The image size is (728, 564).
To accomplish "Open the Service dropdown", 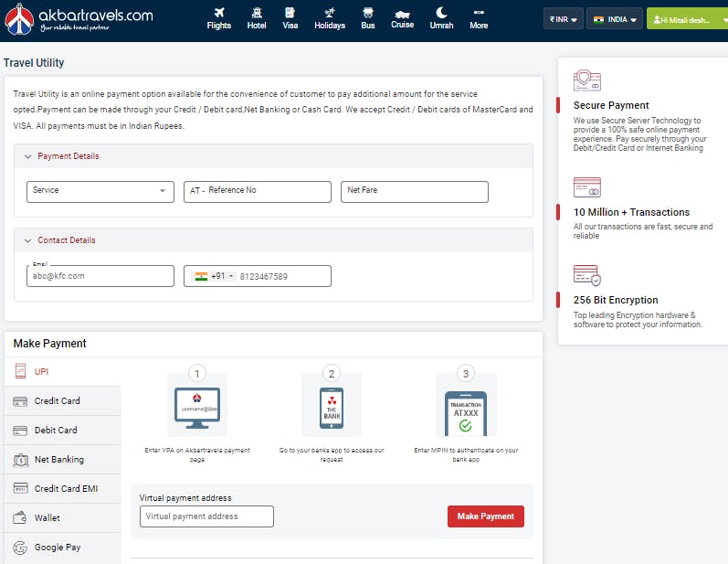I will 100,192.
